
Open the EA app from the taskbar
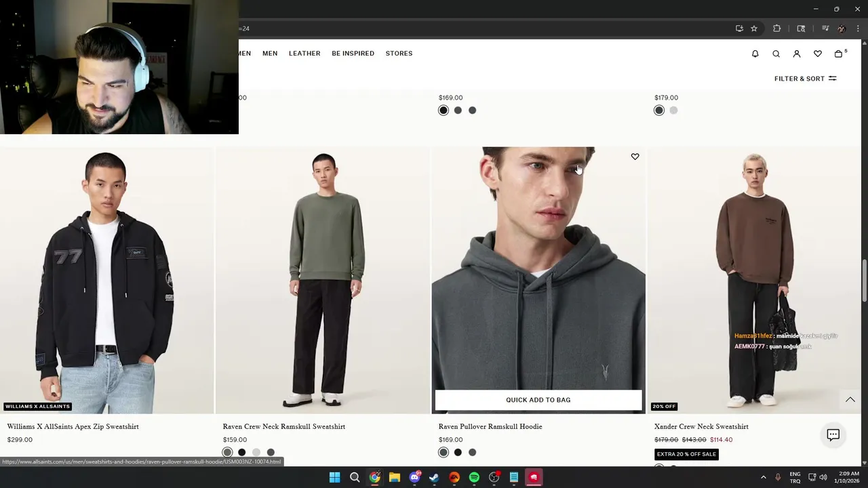pos(454,477)
